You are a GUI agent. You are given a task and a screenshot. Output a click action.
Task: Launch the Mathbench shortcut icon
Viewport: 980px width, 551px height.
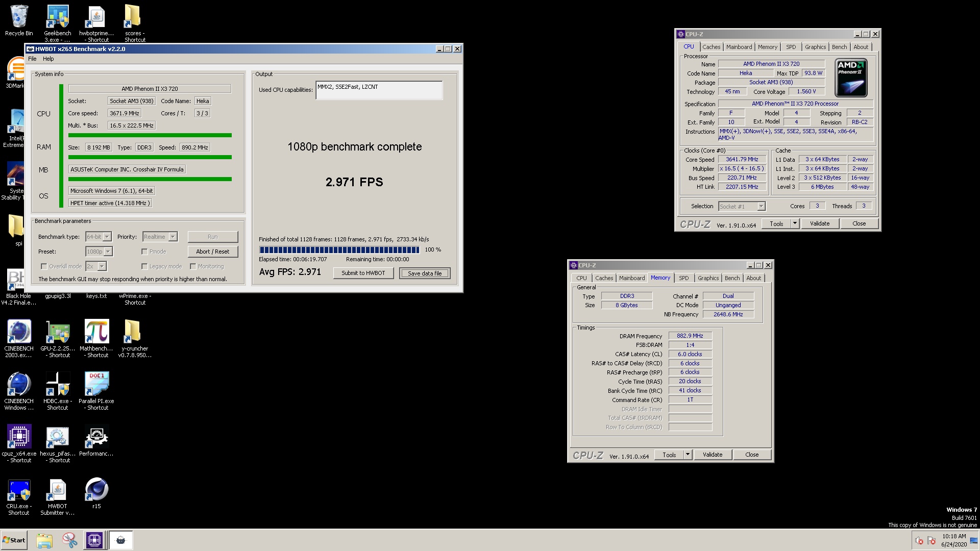coord(96,332)
